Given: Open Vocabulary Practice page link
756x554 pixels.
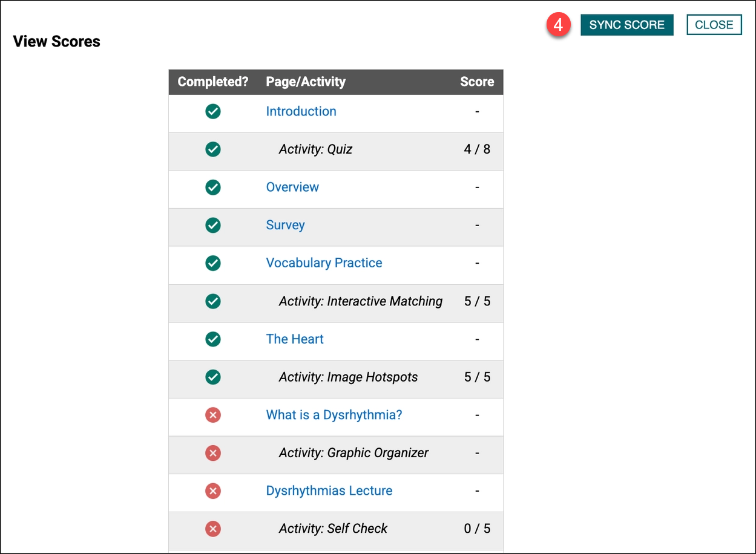Looking at the screenshot, I should 324,263.
